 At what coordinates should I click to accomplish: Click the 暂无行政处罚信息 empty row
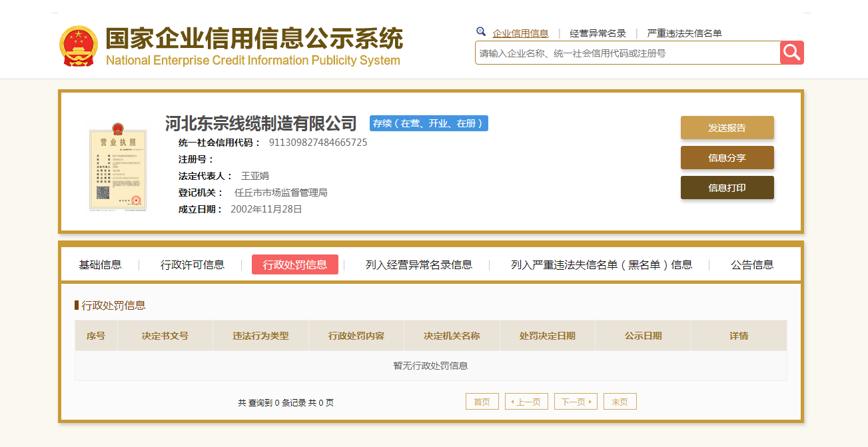(x=431, y=366)
